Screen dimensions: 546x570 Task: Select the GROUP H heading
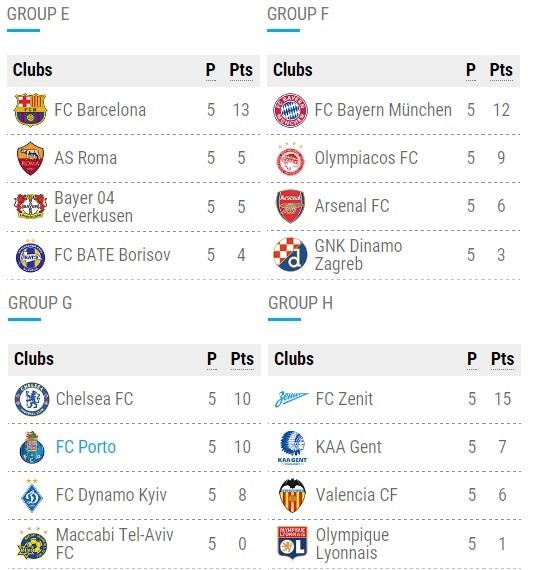(300, 303)
